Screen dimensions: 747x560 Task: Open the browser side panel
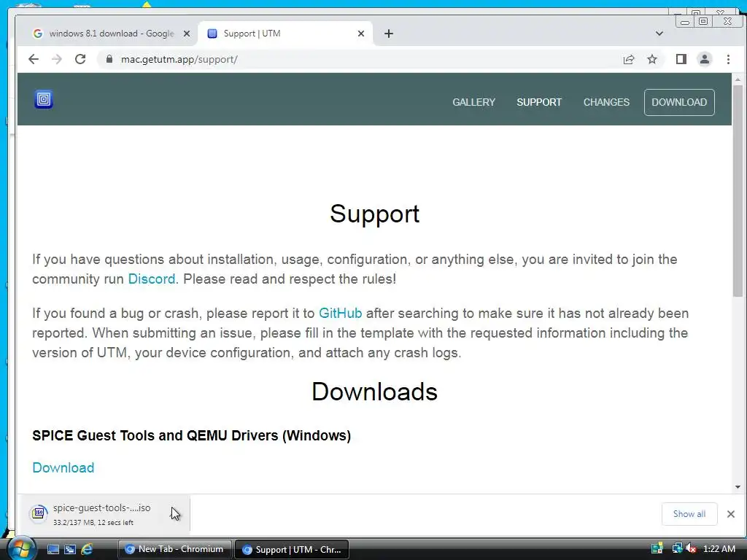coord(681,59)
